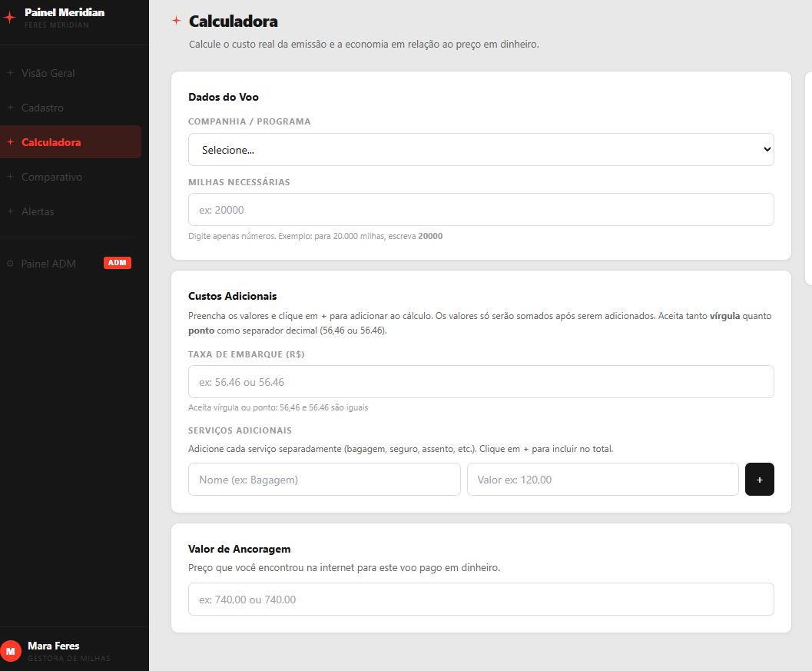The image size is (812, 671).
Task: Click the plus icon beside Alertas
Action: 10,211
